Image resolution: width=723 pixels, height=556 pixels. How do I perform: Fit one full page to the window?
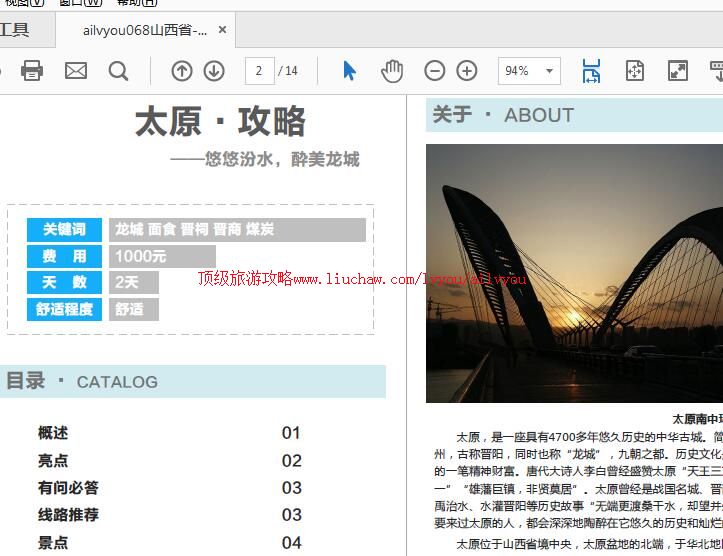pyautogui.click(x=635, y=71)
